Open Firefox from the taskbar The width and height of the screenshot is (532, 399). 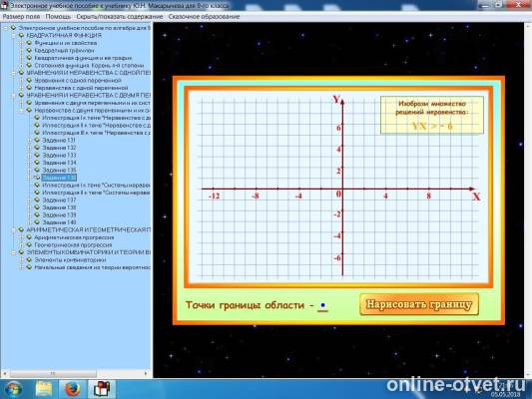(72, 389)
